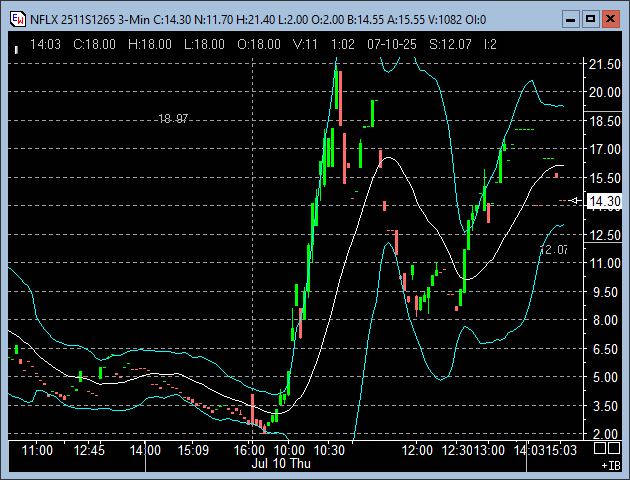
Task: Click the 9.50 price axis label
Action: click(606, 292)
